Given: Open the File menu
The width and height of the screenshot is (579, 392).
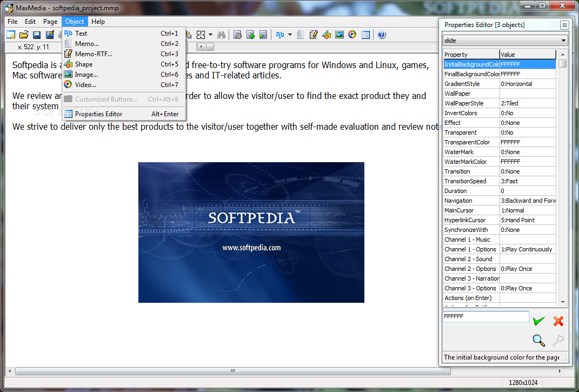Looking at the screenshot, I should point(12,22).
